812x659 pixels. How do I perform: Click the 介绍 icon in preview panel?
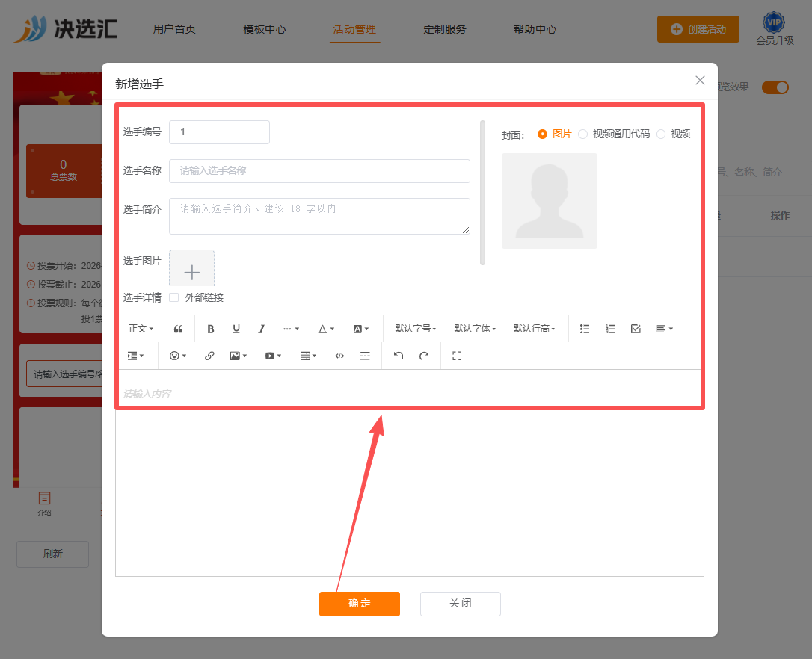[x=45, y=503]
